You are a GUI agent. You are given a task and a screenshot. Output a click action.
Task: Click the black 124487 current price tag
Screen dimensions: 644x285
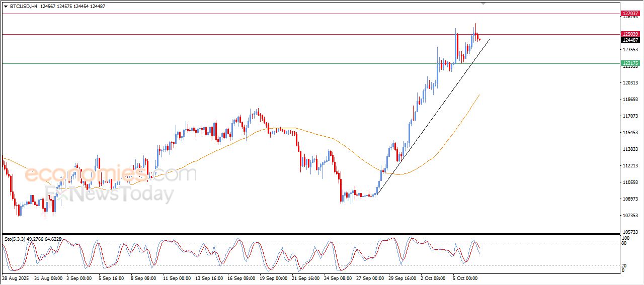630,40
